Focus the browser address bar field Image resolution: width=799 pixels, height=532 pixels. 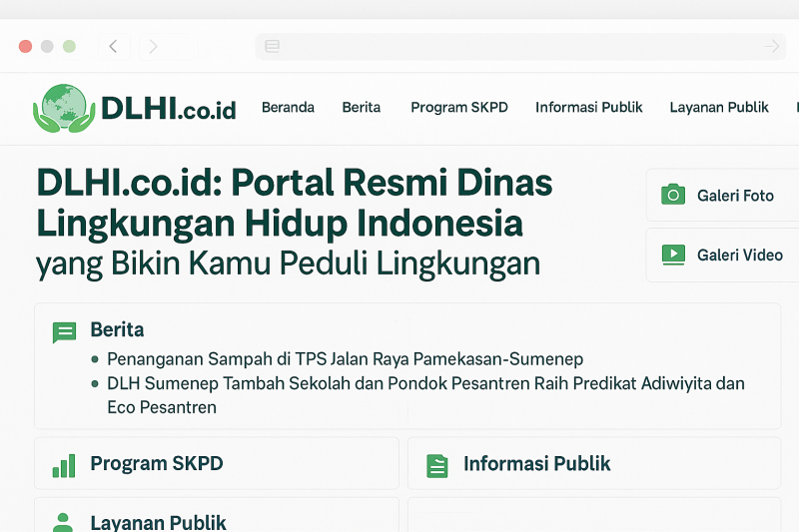tap(520, 46)
